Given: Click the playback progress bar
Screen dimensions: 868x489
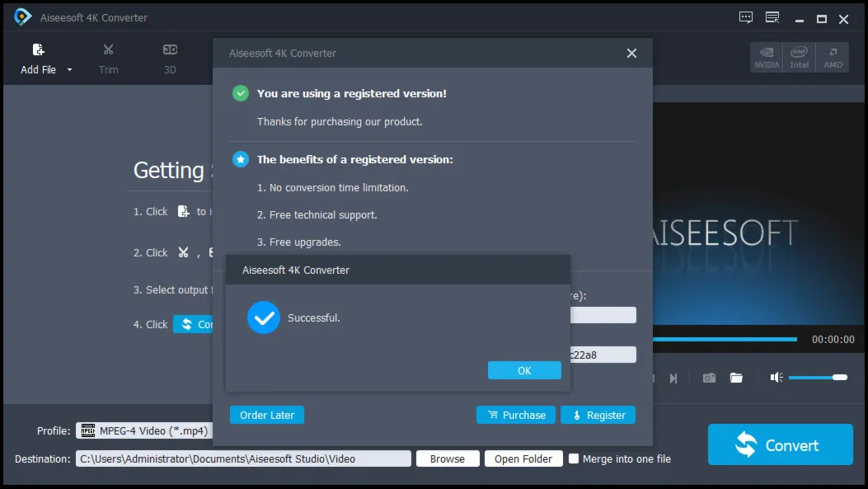Looking at the screenshot, I should click(725, 339).
